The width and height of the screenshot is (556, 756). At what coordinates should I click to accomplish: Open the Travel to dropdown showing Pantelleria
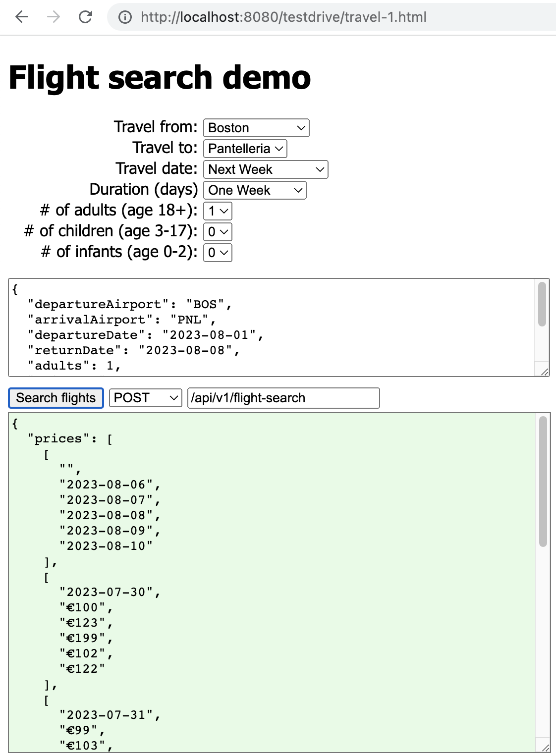245,149
